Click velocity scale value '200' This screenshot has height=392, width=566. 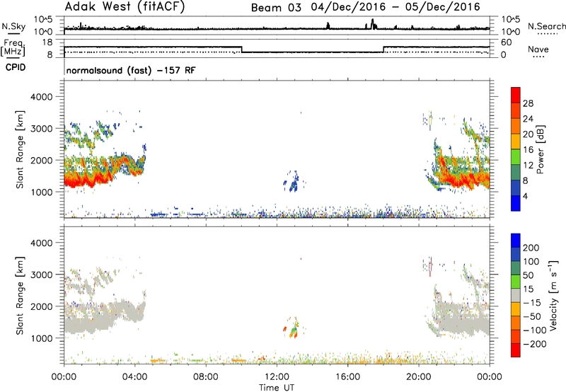pyautogui.click(x=531, y=248)
